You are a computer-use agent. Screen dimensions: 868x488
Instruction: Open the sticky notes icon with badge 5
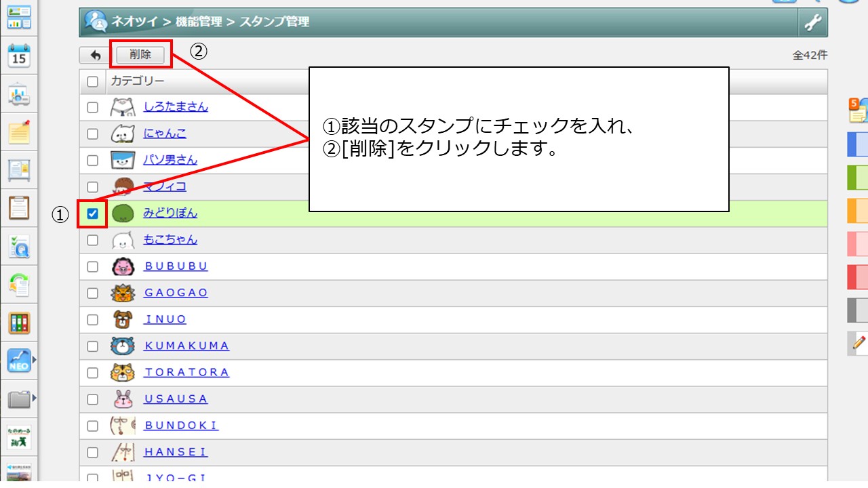coord(859,110)
